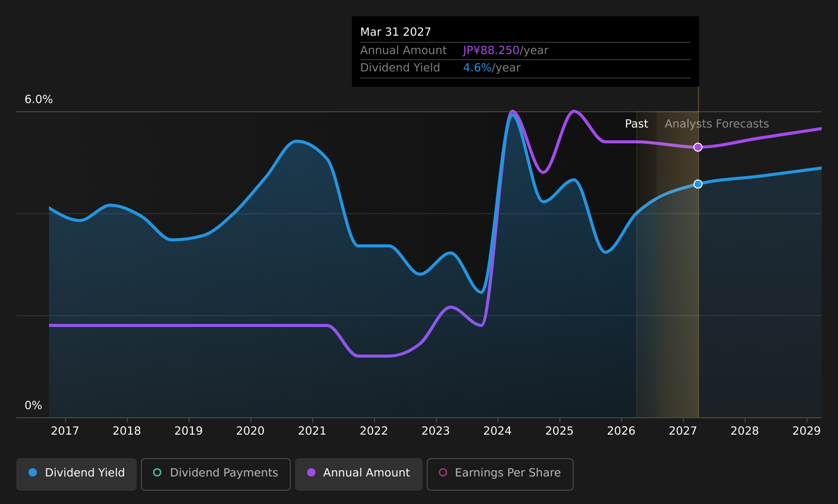The height and width of the screenshot is (504, 838).
Task: Click the 2023 x-axis label
Action: (435, 431)
